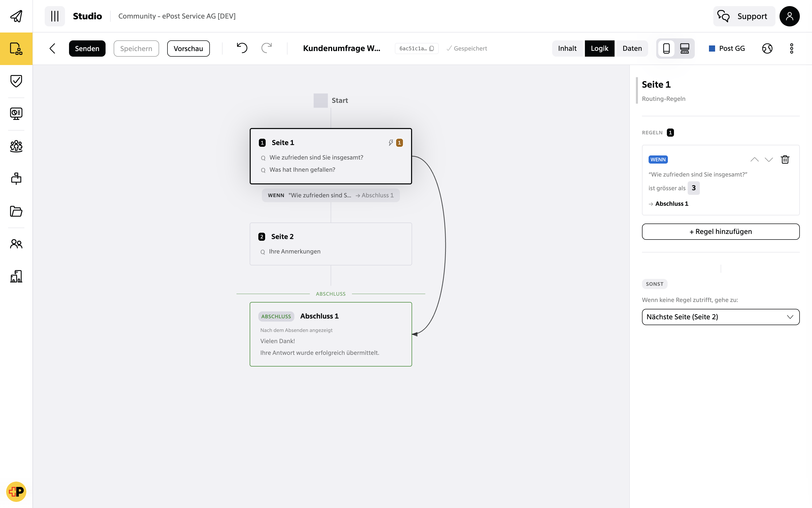Screen dimensions: 812x508
Task: Open the users sidebar icon
Action: (x=16, y=244)
